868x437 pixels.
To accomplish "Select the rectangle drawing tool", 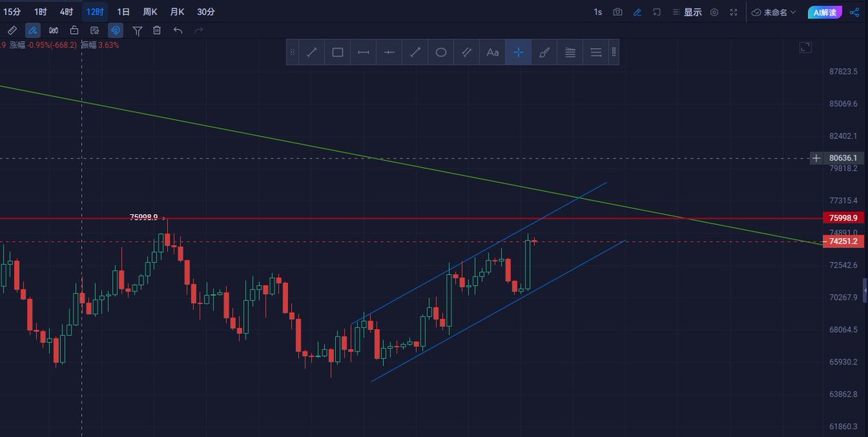I will [337, 53].
